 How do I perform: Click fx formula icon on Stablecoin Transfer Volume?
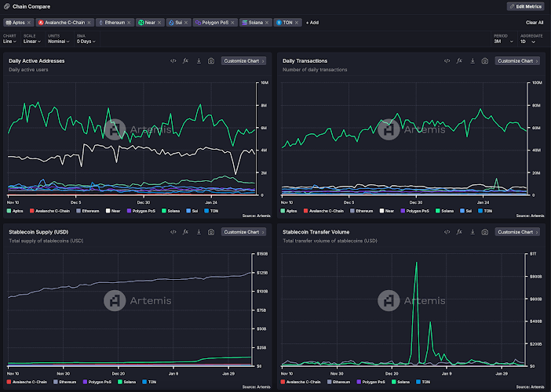[460, 232]
